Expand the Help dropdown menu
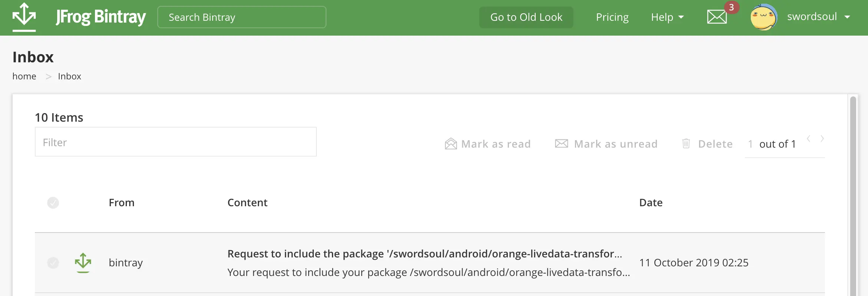The width and height of the screenshot is (868, 296). [x=667, y=17]
